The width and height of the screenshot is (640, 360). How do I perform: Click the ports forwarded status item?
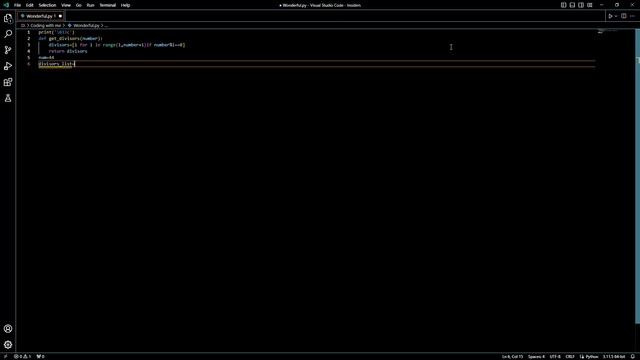tap(40, 356)
